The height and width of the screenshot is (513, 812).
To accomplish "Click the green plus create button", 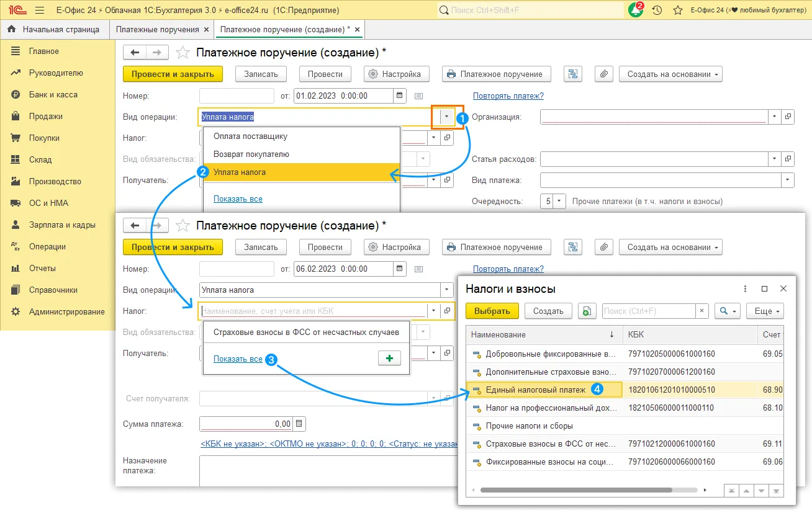I will coord(390,359).
